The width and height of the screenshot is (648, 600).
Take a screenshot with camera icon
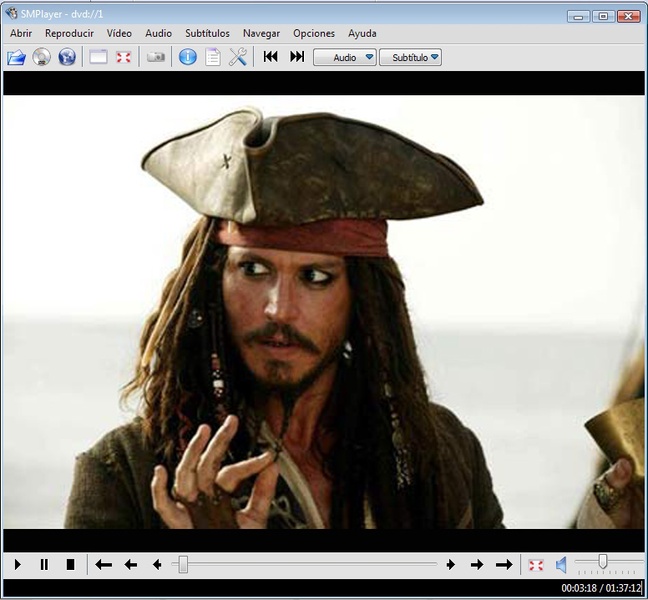[156, 57]
